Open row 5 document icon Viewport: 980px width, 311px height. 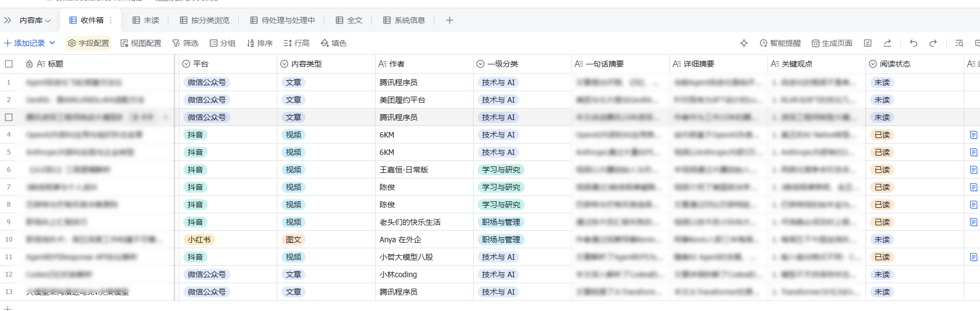pyautogui.click(x=973, y=152)
